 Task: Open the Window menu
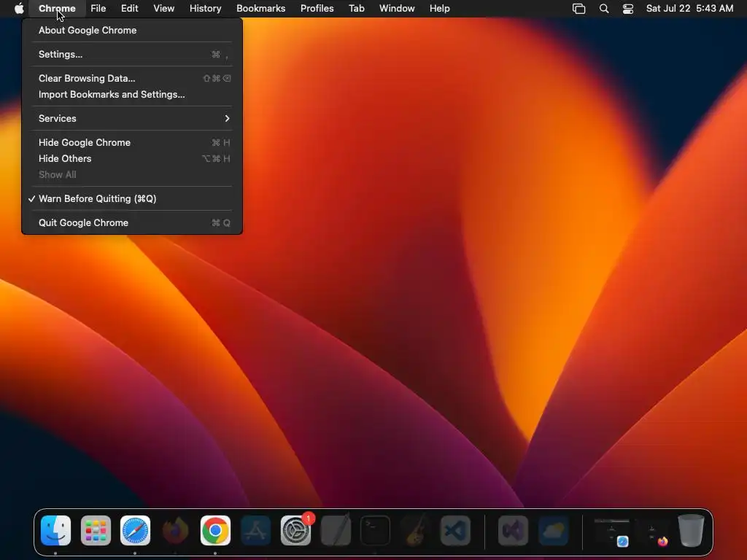pyautogui.click(x=397, y=9)
